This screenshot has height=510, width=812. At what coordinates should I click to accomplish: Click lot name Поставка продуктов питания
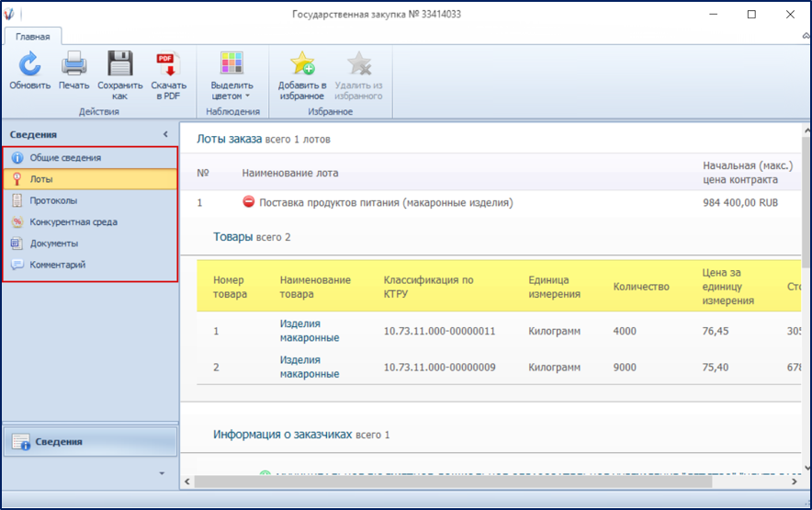tap(386, 203)
